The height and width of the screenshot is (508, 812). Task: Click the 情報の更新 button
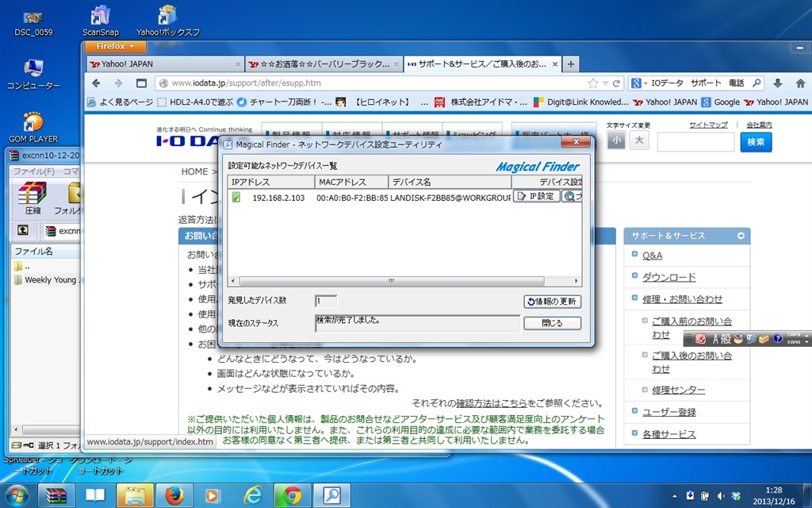tap(552, 301)
